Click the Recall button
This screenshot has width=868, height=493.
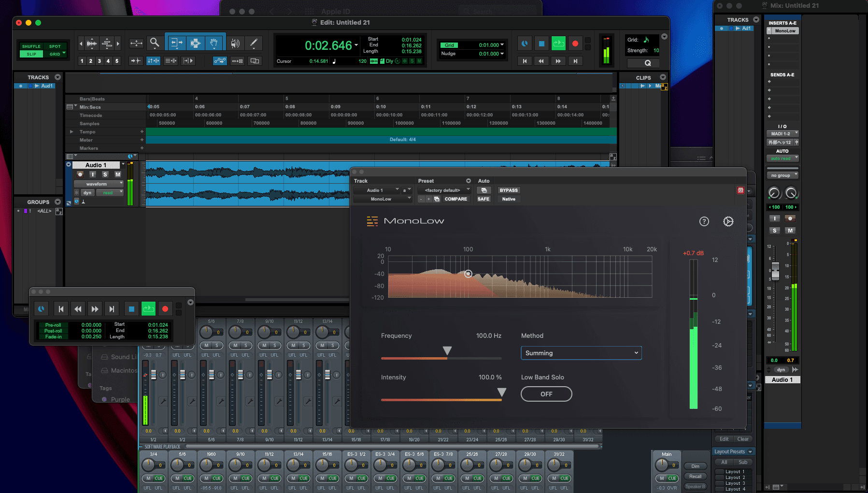(x=695, y=477)
